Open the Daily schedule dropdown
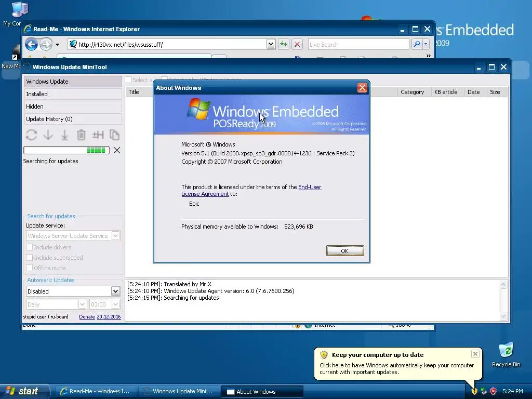 coord(82,304)
